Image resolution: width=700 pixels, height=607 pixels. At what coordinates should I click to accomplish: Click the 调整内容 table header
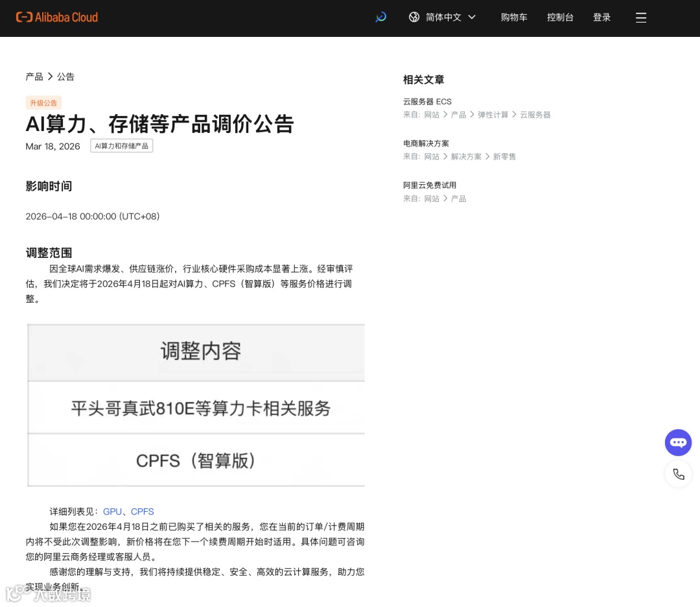(x=196, y=352)
